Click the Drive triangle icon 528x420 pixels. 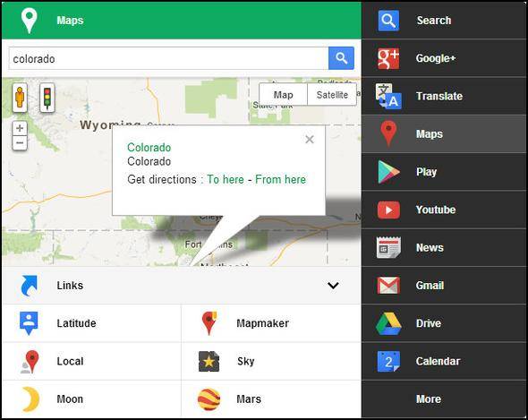388,323
